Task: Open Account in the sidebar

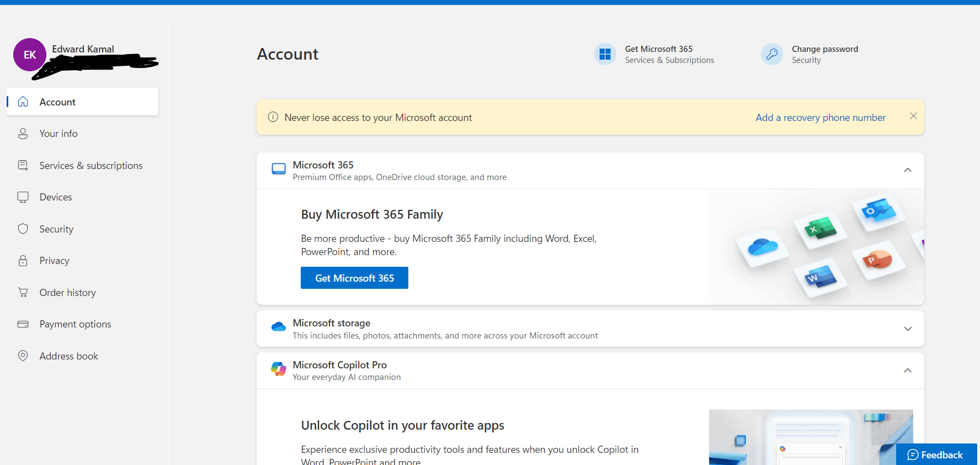Action: tap(82, 102)
